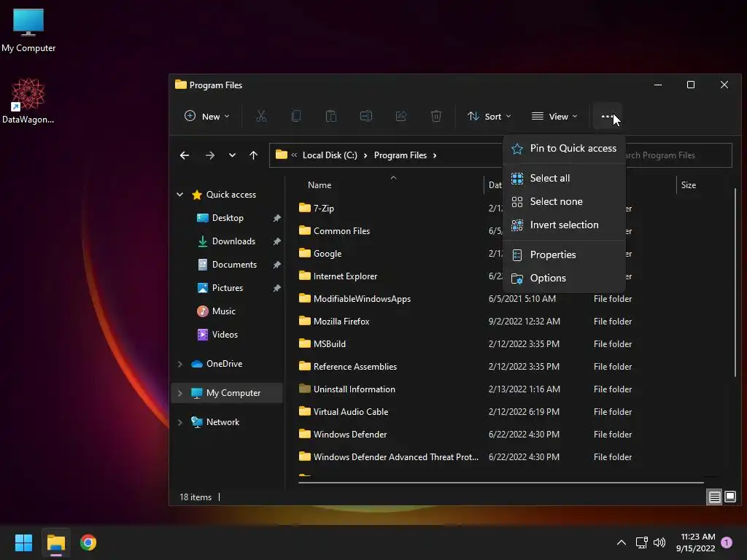This screenshot has width=747, height=560.
Task: Choose Pin to Quick access
Action: 564,148
